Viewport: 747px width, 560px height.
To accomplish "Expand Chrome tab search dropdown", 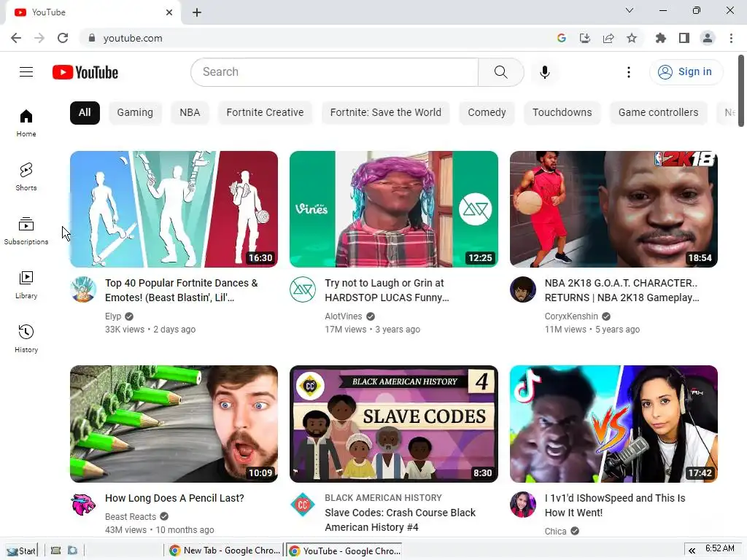I will 629,10.
